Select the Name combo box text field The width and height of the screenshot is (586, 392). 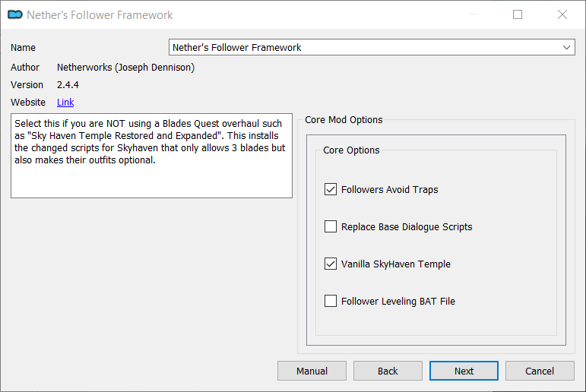[x=372, y=47]
